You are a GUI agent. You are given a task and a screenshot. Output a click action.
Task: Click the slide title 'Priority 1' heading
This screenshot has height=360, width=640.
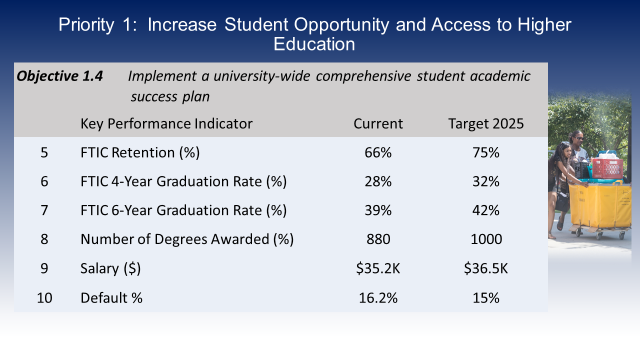(x=314, y=34)
